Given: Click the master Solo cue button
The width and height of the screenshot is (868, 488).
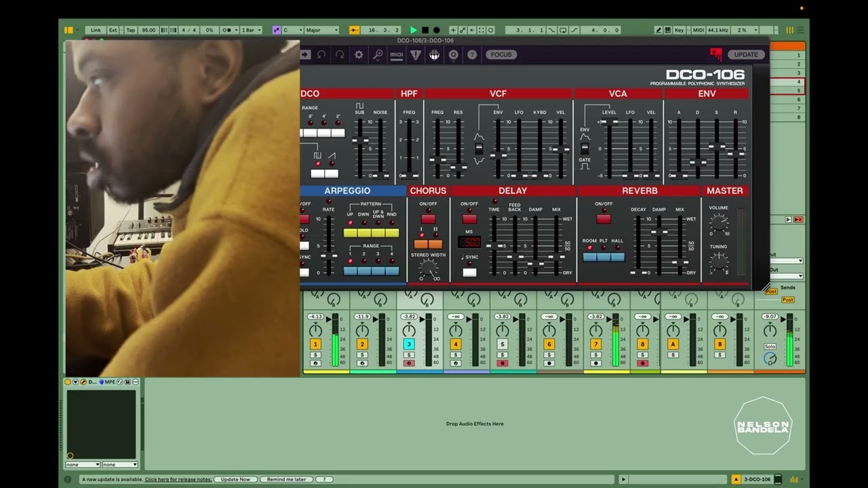Looking at the screenshot, I should point(770,346).
